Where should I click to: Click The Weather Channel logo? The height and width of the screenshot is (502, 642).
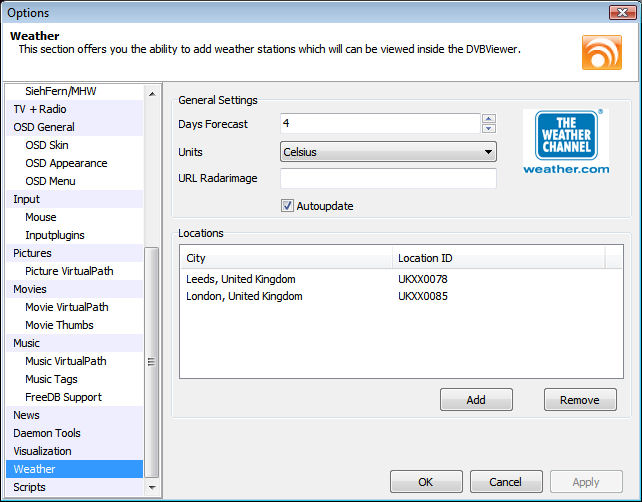coord(566,142)
